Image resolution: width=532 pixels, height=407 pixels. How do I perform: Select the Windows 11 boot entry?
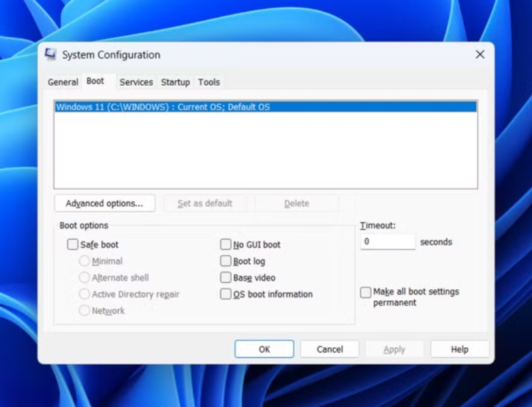coord(266,107)
